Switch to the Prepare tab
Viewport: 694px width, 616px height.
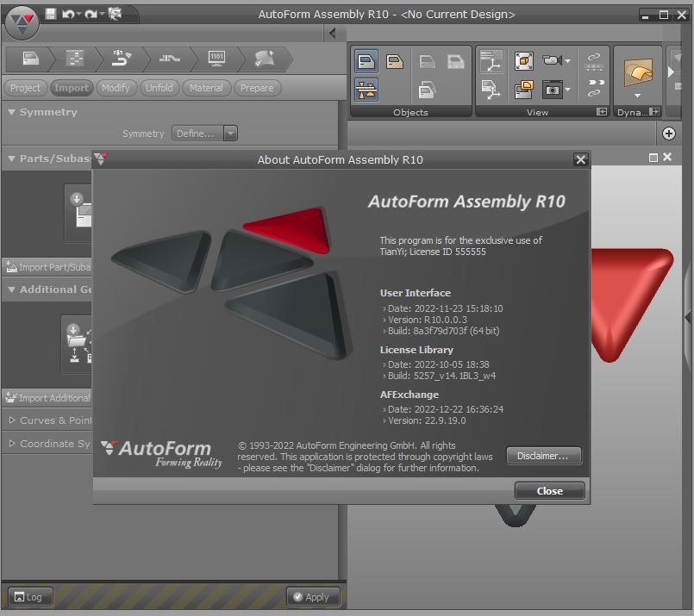click(257, 88)
